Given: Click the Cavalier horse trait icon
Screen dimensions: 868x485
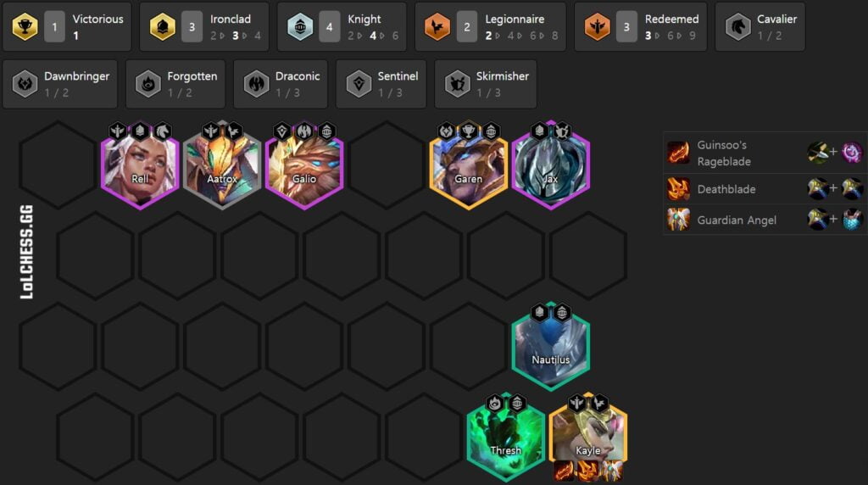Looking at the screenshot, I should [x=738, y=26].
